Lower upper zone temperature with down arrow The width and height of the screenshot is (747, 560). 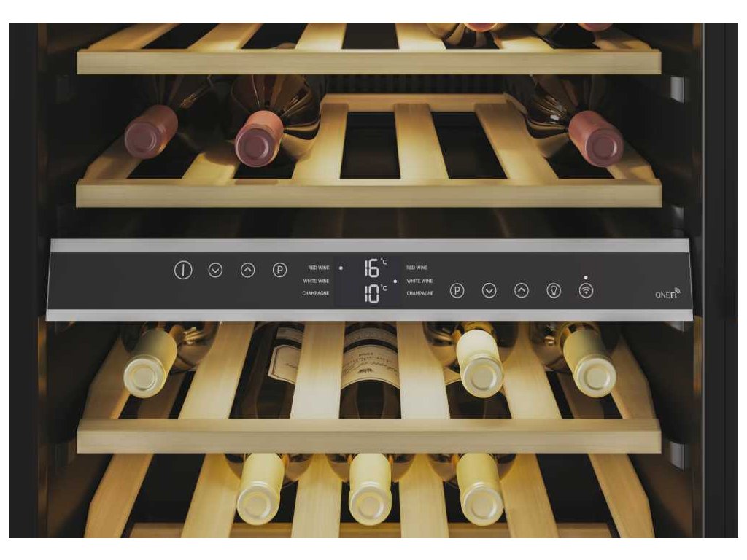pos(215,271)
